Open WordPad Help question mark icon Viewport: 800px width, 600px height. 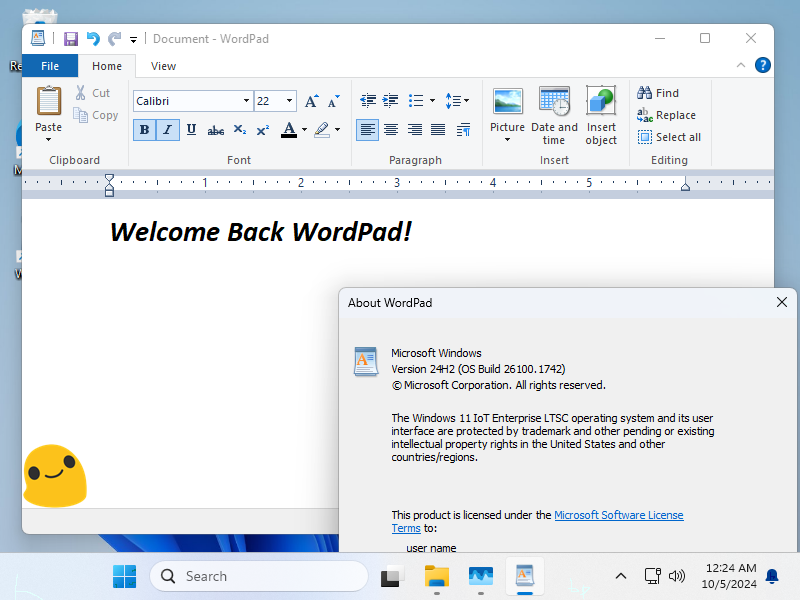point(763,65)
